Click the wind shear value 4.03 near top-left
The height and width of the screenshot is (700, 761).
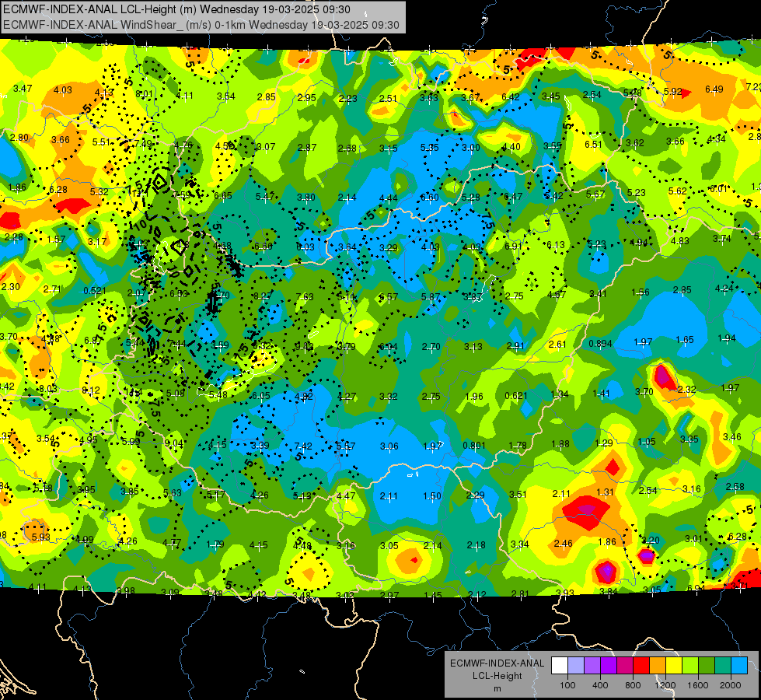tap(63, 90)
